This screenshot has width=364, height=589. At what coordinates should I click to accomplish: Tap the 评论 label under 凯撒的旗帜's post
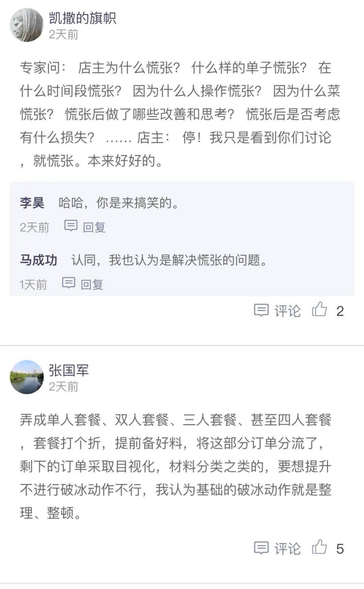coord(287,311)
